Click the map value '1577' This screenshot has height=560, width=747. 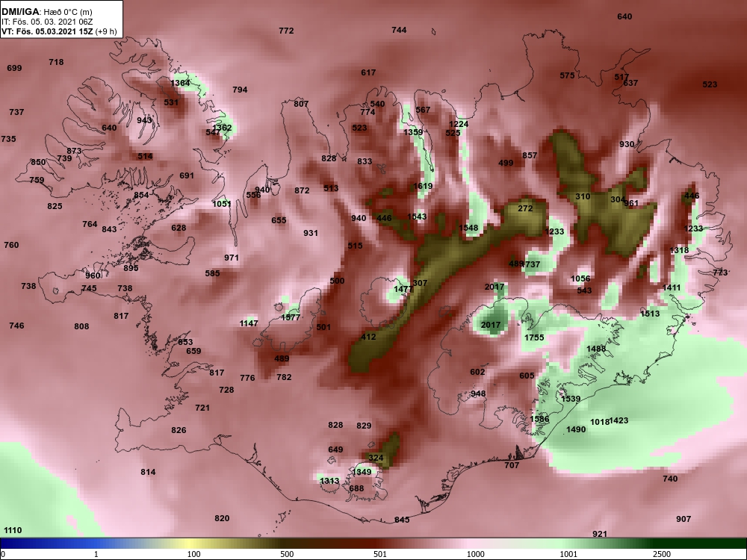291,317
